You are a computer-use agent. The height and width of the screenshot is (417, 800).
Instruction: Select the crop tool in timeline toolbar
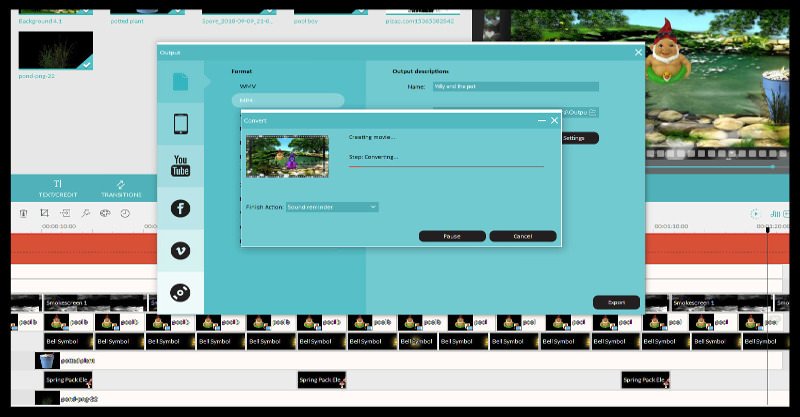tap(44, 213)
